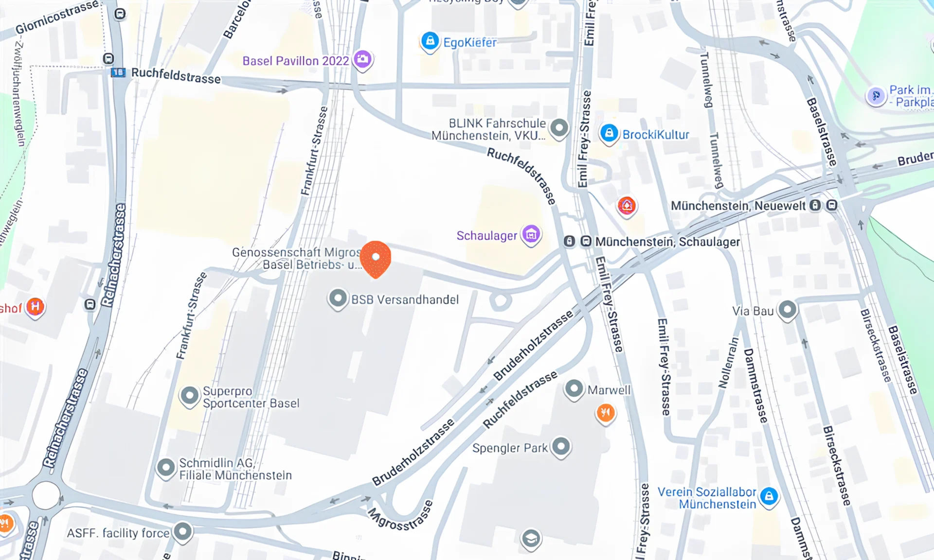Screen dimensions: 934x560
Task: Open the Münchenstein, Neuewelt stop label
Action: pos(738,206)
